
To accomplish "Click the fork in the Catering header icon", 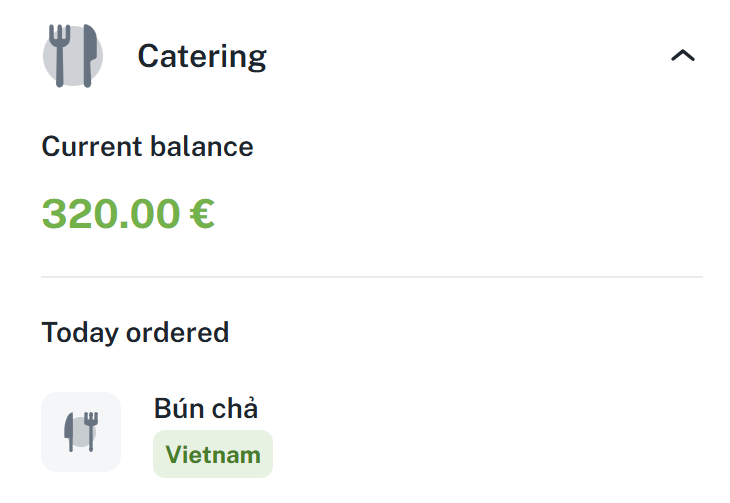I will (x=61, y=56).
